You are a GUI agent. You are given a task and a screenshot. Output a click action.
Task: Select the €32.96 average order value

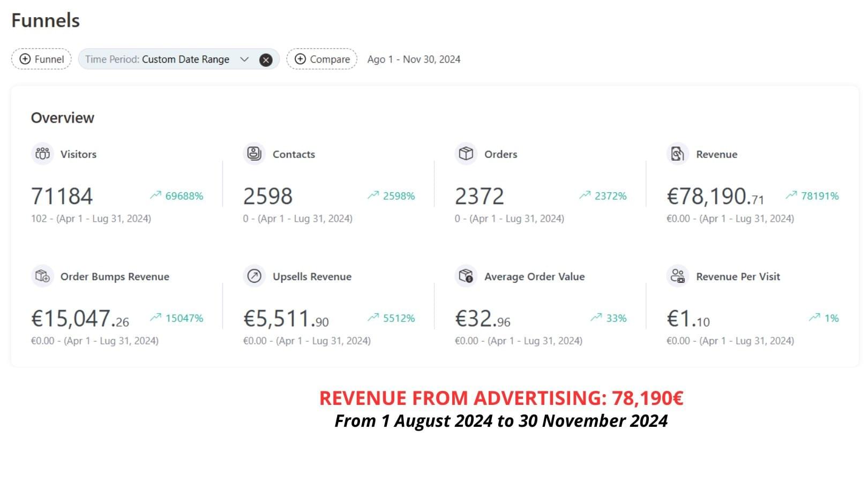click(x=483, y=318)
